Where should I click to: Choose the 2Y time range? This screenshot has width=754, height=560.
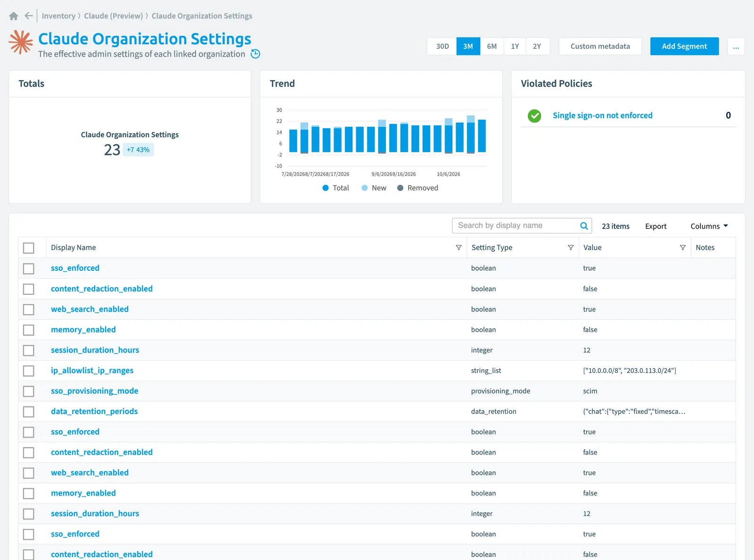click(537, 47)
